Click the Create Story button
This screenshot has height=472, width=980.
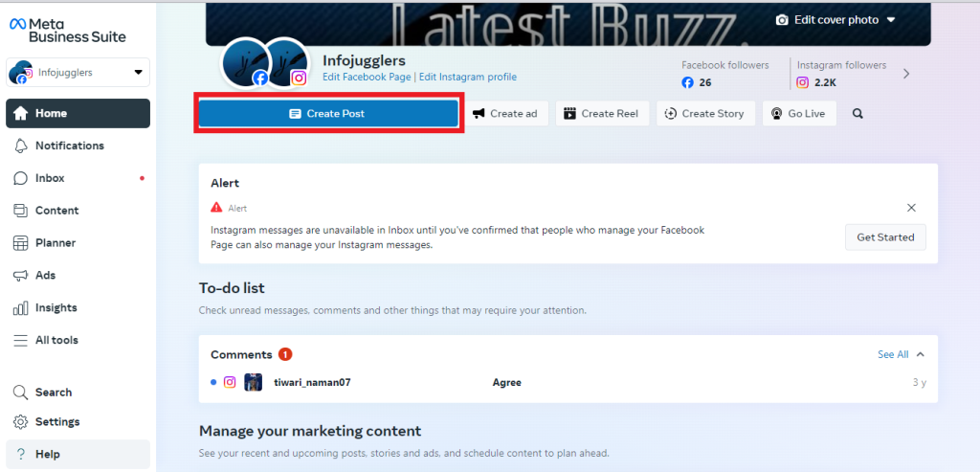coord(705,114)
